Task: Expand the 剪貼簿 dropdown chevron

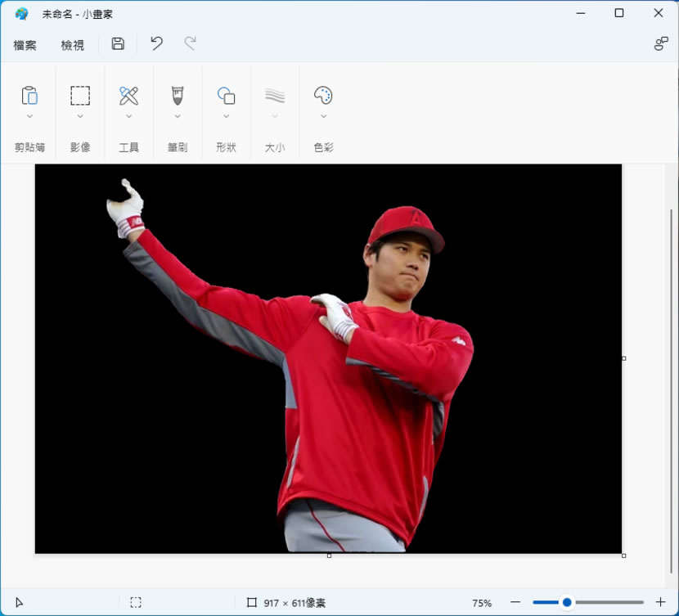Action: (x=29, y=116)
